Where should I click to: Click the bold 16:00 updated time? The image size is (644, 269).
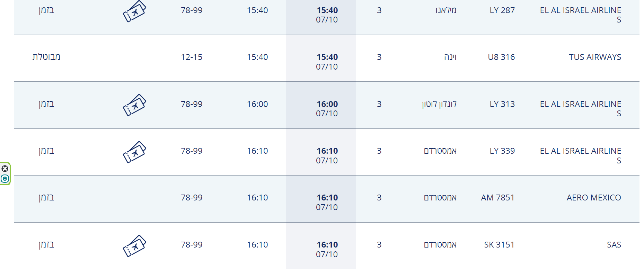[x=327, y=104]
